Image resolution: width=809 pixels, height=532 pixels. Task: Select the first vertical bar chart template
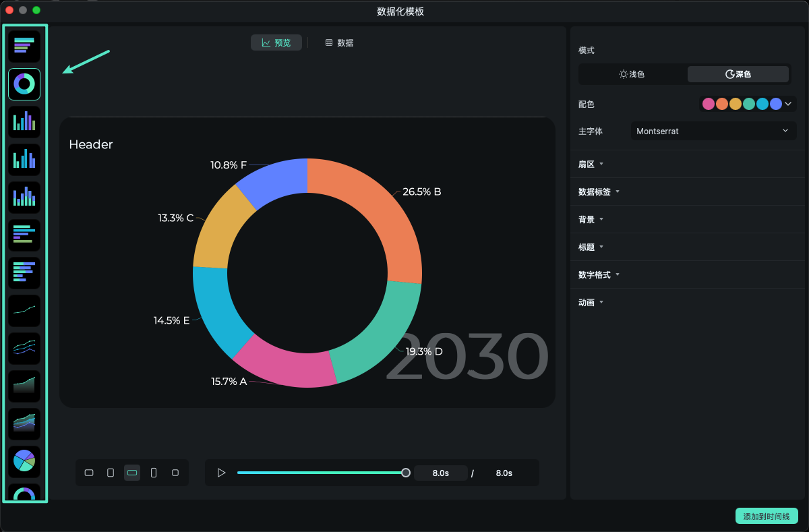(24, 121)
